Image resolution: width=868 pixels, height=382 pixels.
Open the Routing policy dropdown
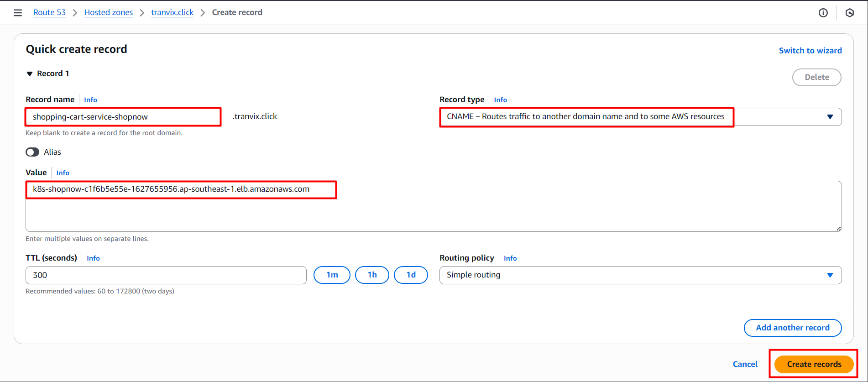(x=640, y=275)
